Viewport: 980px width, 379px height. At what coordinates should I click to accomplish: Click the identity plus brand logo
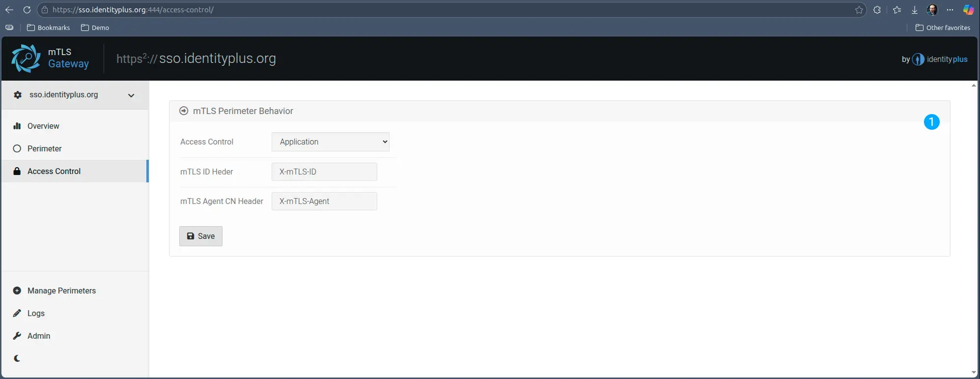point(939,59)
